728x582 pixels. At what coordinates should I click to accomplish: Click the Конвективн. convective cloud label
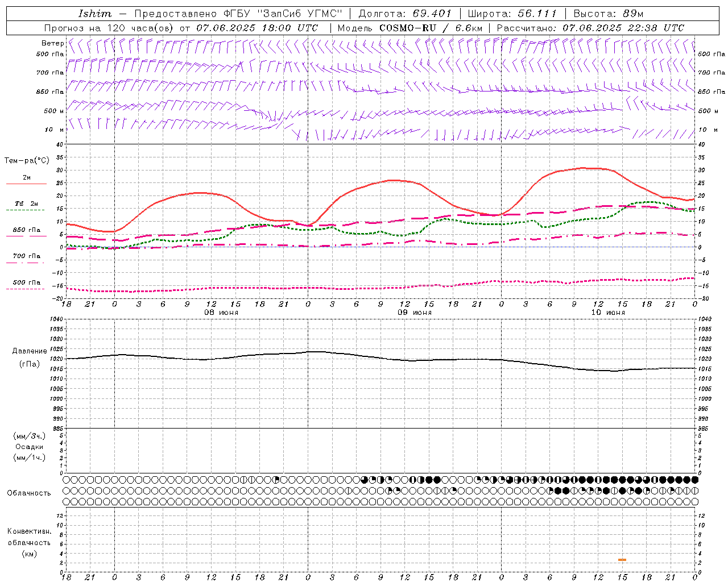pyautogui.click(x=29, y=531)
